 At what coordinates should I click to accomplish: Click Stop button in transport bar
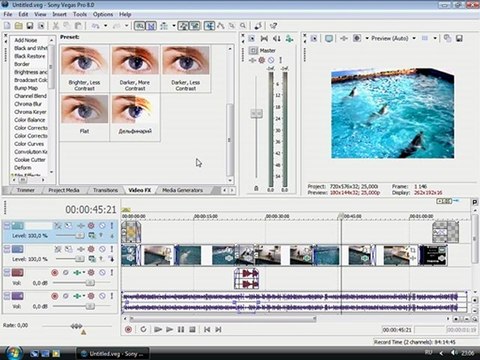tap(192, 329)
